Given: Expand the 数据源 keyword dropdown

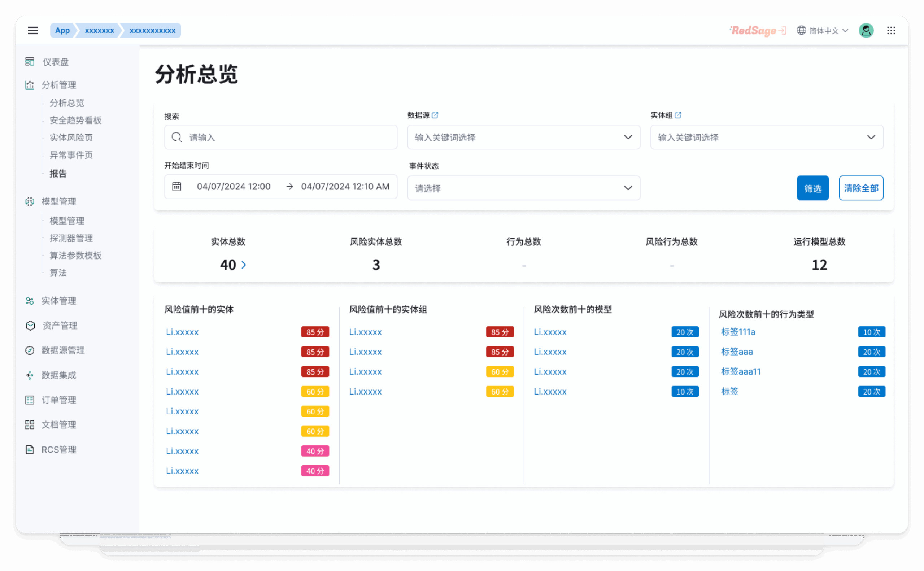Looking at the screenshot, I should pos(628,137).
